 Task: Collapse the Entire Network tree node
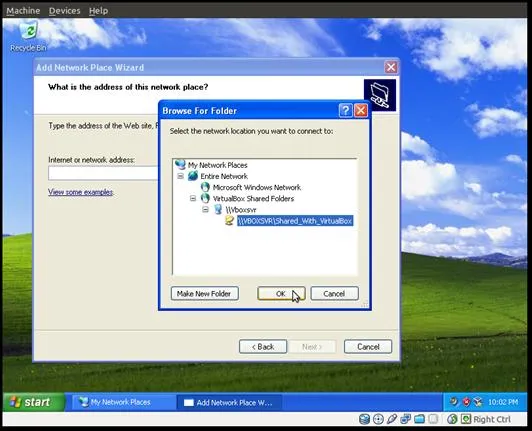pos(180,176)
